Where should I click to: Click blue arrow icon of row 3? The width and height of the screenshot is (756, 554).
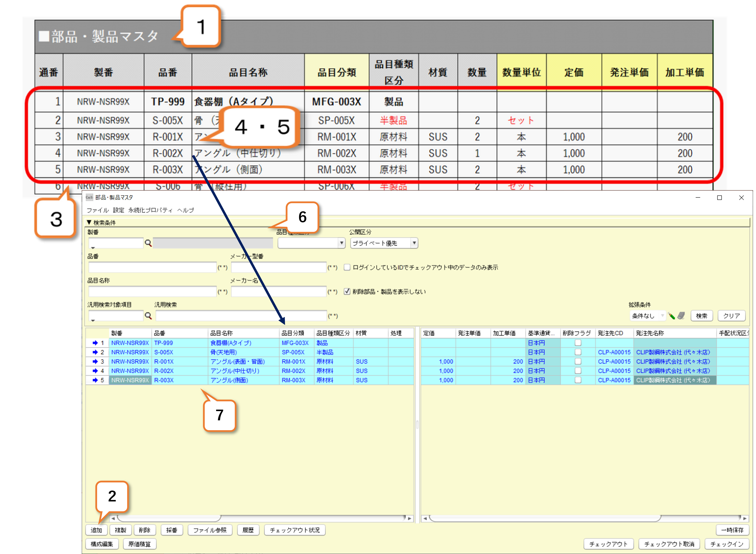(x=95, y=362)
